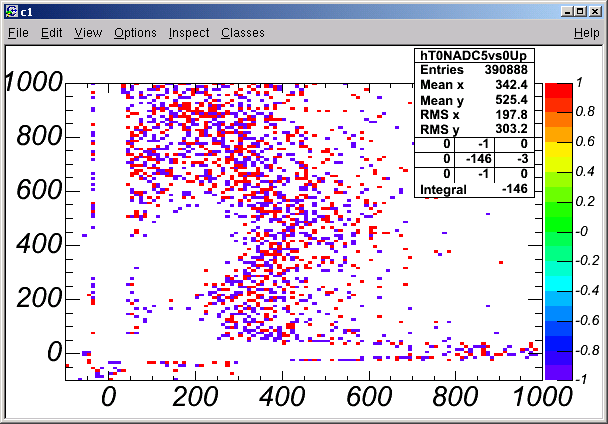Click the Integral -146 stats row
Image resolution: width=608 pixels, height=424 pixels.
[x=474, y=189]
